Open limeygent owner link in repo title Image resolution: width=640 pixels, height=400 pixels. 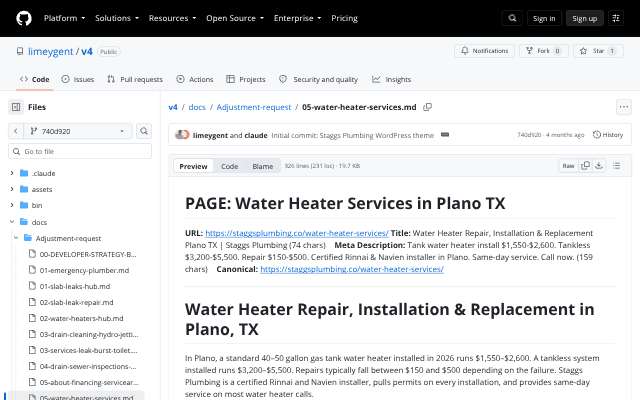click(50, 51)
